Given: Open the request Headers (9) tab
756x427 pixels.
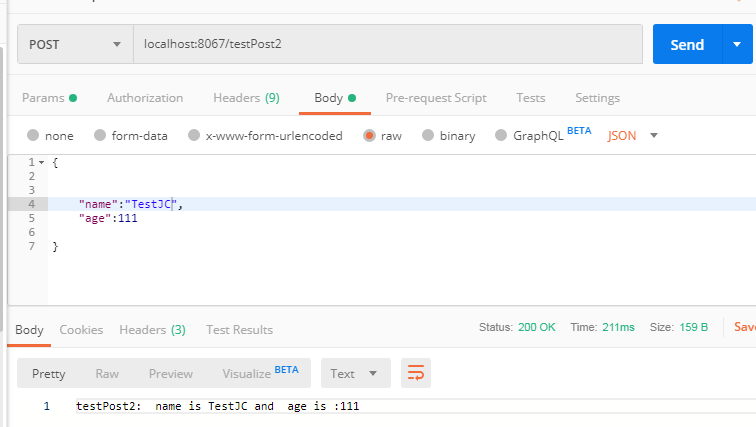Looking at the screenshot, I should (246, 98).
